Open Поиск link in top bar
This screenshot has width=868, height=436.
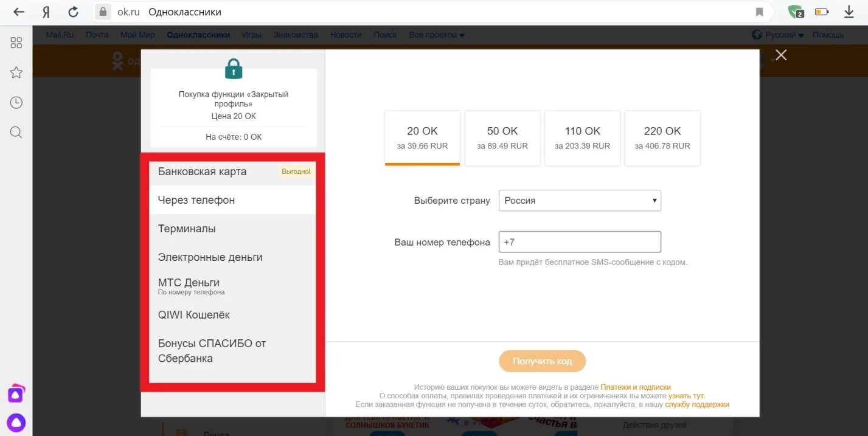tap(385, 35)
